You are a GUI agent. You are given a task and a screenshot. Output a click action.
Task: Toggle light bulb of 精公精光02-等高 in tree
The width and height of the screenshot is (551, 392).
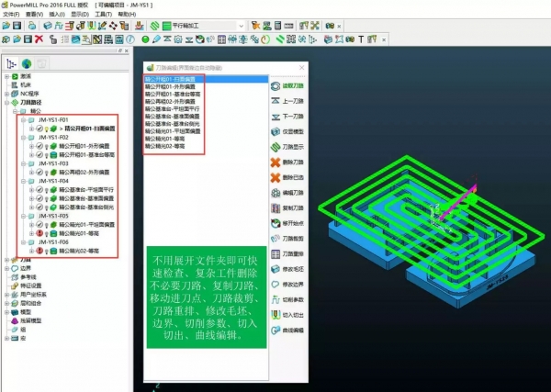click(49, 250)
